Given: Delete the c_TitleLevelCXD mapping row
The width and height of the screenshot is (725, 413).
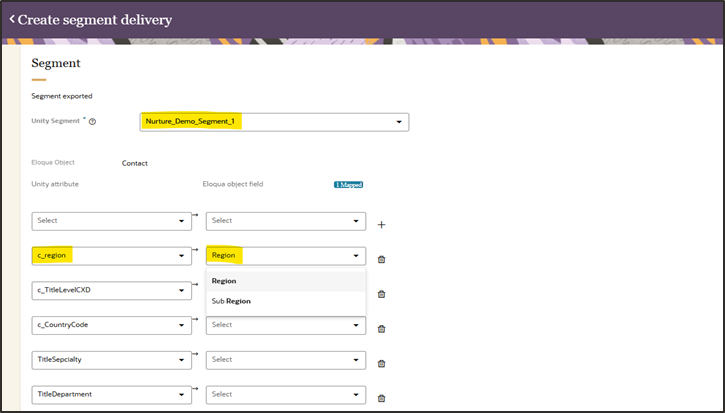Looking at the screenshot, I should [x=381, y=294].
